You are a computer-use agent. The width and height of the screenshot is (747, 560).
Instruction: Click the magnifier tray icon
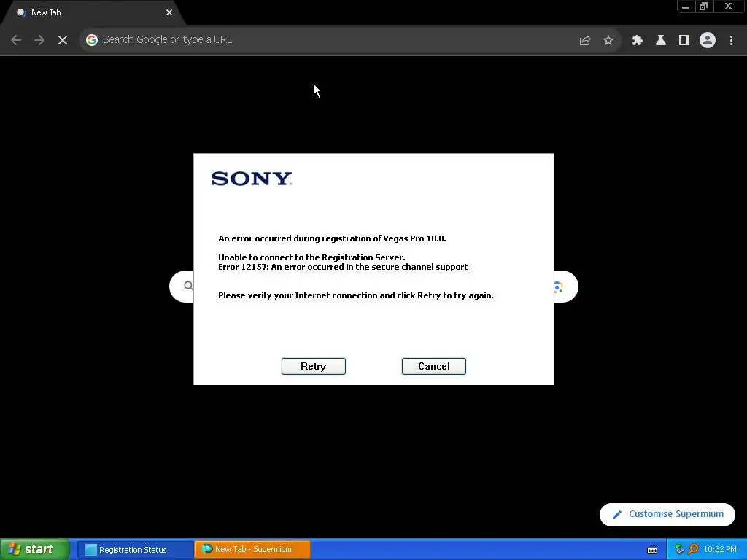point(693,550)
